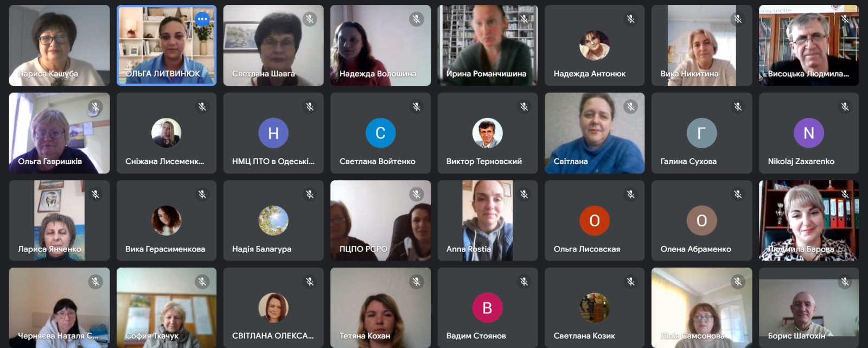Screen dimensions: 868x348
Task: Click muted mic icon on Светлана Шавга tile
Action: pos(310,19)
